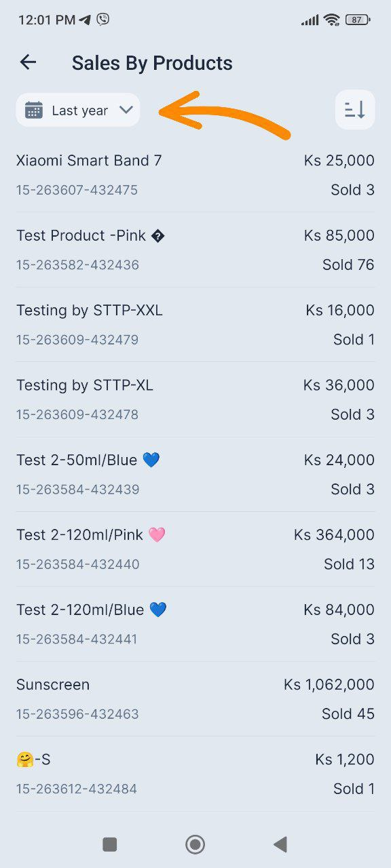Viewport: 391px width, 868px height.
Task: Open the Testing by STTP-XXL item
Action: point(195,325)
